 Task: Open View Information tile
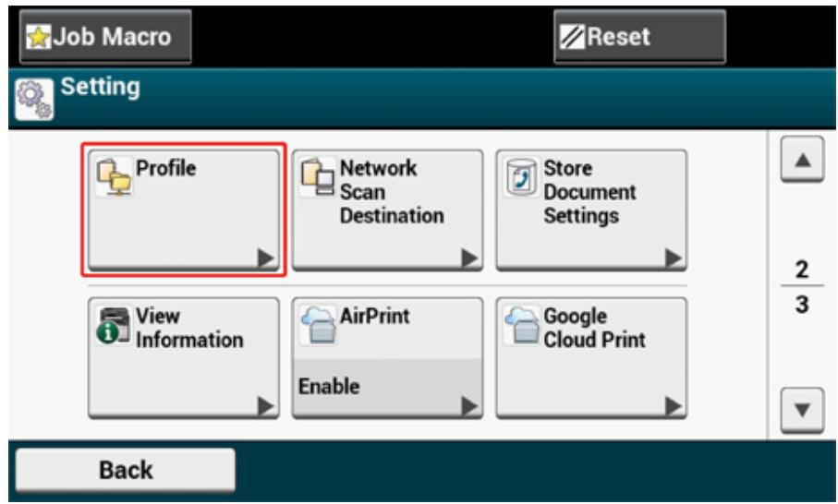point(184,358)
